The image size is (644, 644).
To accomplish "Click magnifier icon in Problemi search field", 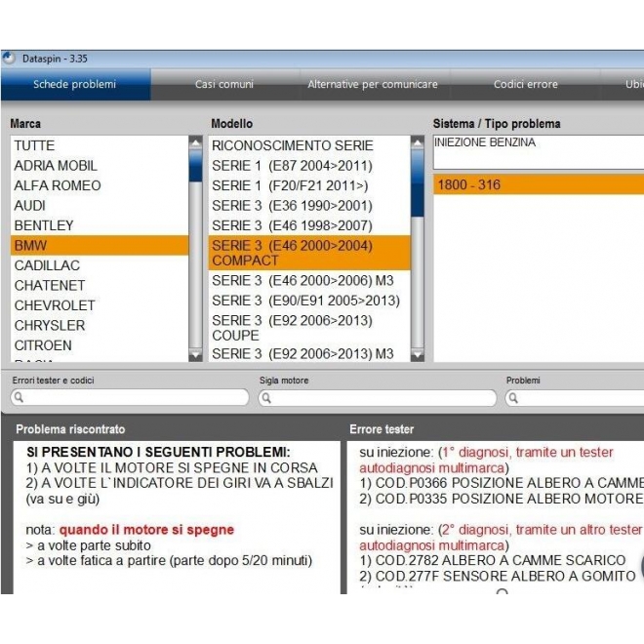I will click(513, 397).
